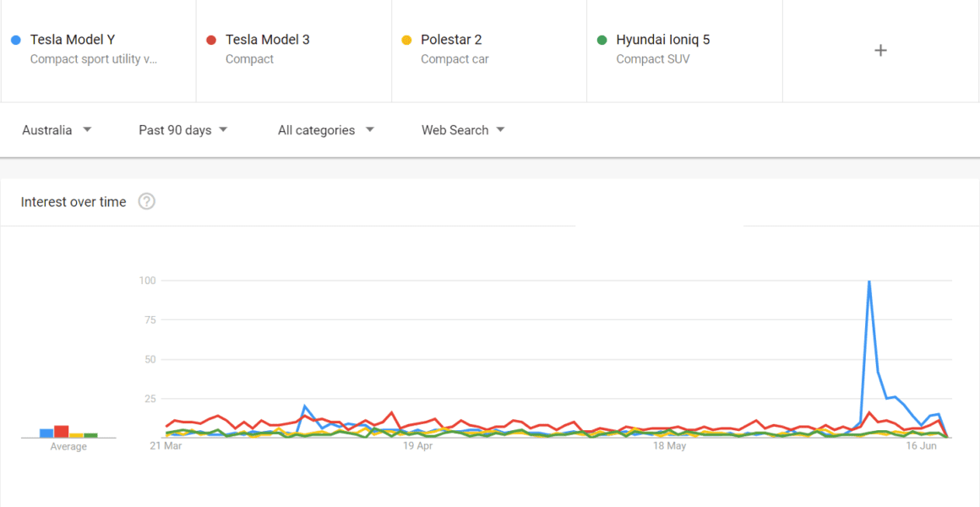
Task: Open the Web Search type dropdown
Action: (x=463, y=129)
